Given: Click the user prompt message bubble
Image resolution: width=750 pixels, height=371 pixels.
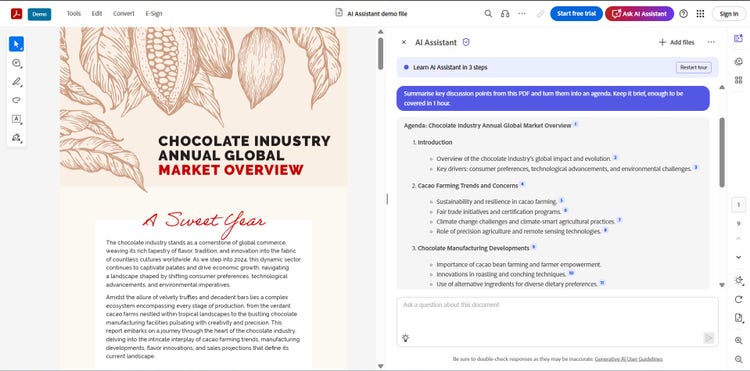Looking at the screenshot, I should [553, 98].
